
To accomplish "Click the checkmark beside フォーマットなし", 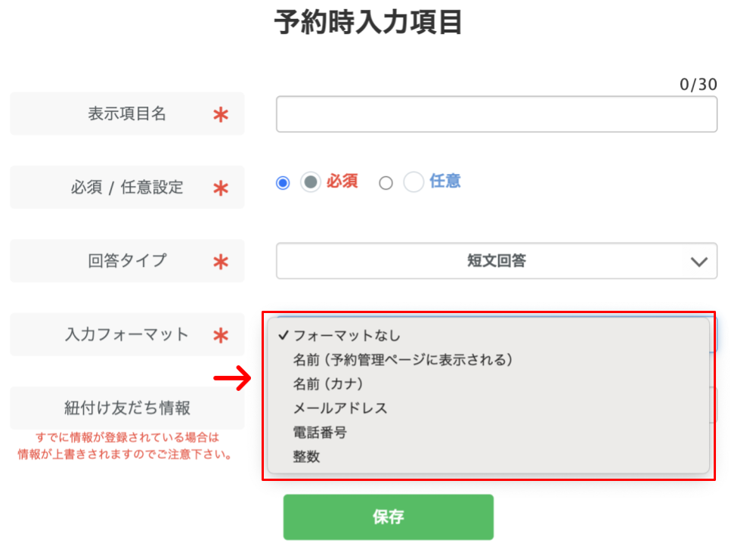I will click(x=283, y=335).
